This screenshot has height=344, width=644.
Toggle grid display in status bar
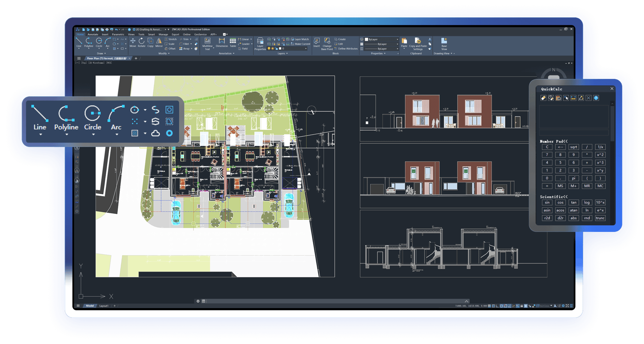point(489,306)
